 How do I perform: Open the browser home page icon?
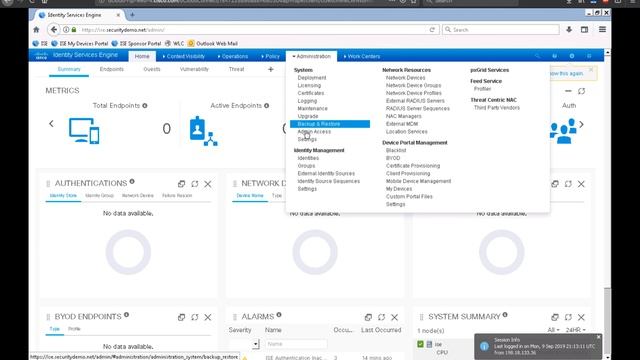(36, 29)
